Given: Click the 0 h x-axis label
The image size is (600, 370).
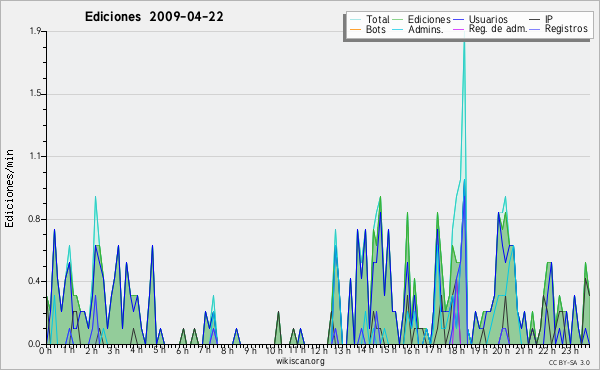Looking at the screenshot, I should click(46, 351).
